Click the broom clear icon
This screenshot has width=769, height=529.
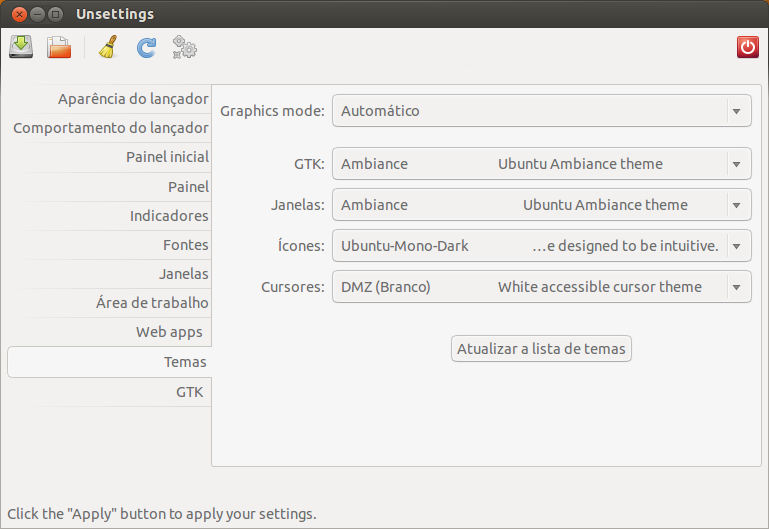click(108, 47)
